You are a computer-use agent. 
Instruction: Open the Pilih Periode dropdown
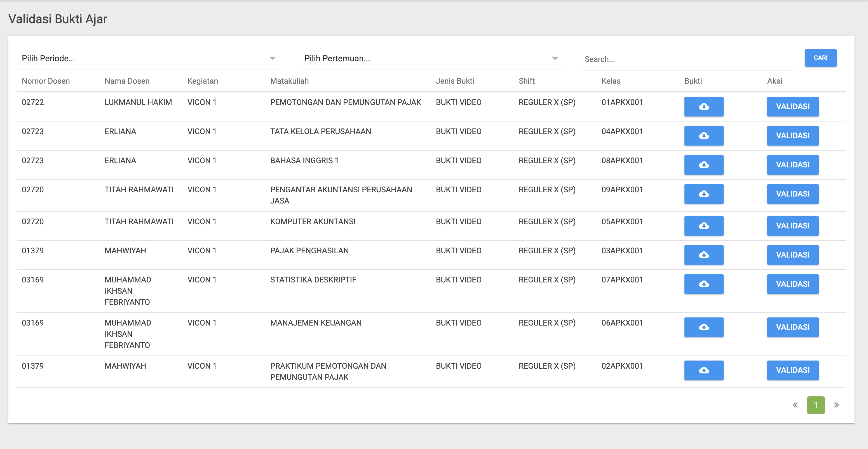tap(149, 59)
